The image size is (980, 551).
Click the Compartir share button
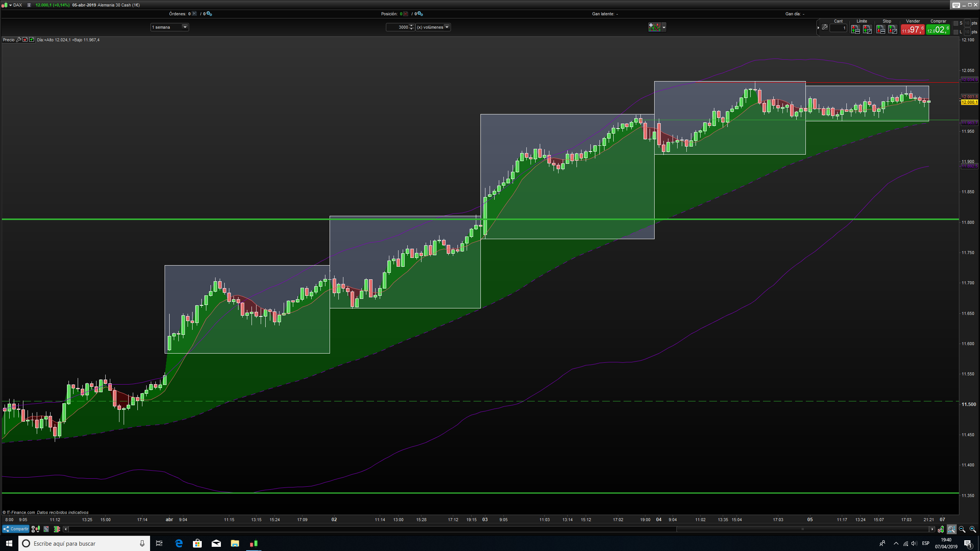point(16,529)
